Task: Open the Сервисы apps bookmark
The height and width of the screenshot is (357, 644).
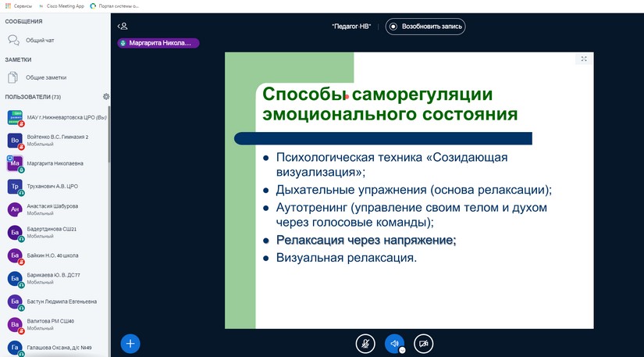Action: (x=19, y=6)
